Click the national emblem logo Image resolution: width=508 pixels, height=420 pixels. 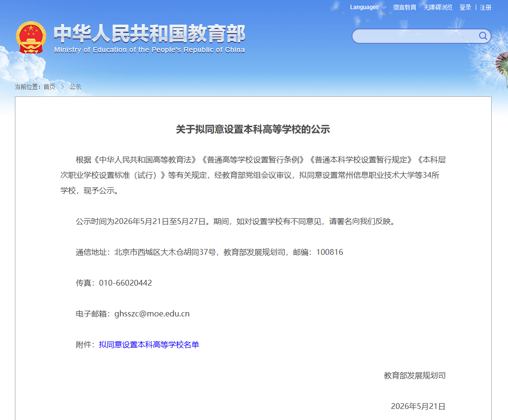point(31,38)
